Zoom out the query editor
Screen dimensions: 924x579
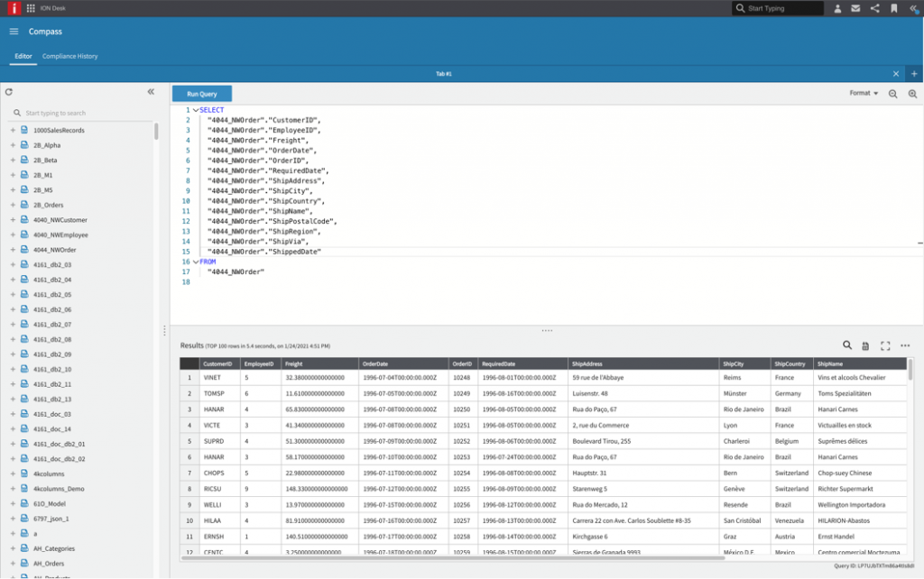pos(892,94)
